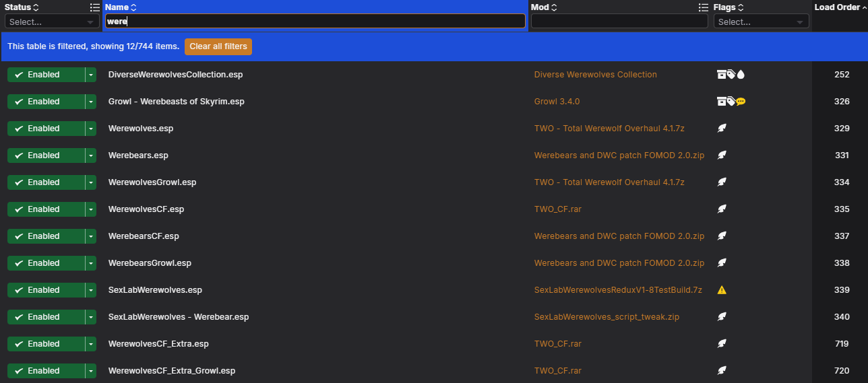Click feather flag icon for Werebears.esp
Screen dimensions: 868x383
pos(722,155)
